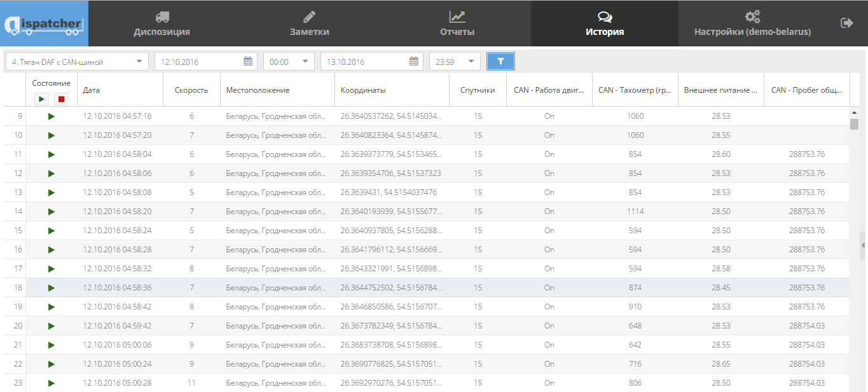Open calendar picker for start date 12.10.2016
Image resolution: width=868 pixels, height=392 pixels.
pos(248,62)
